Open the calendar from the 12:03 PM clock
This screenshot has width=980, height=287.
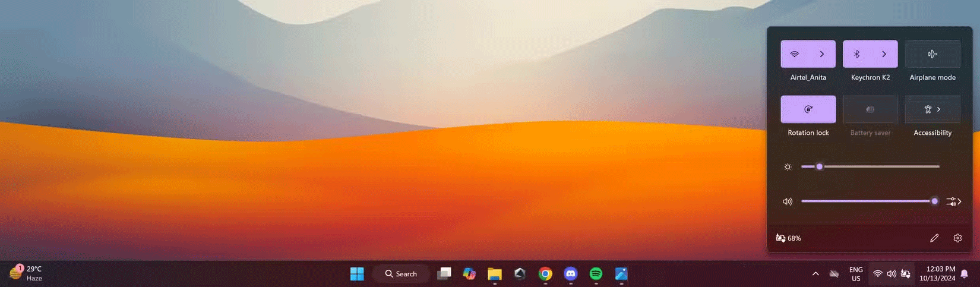[x=937, y=274]
